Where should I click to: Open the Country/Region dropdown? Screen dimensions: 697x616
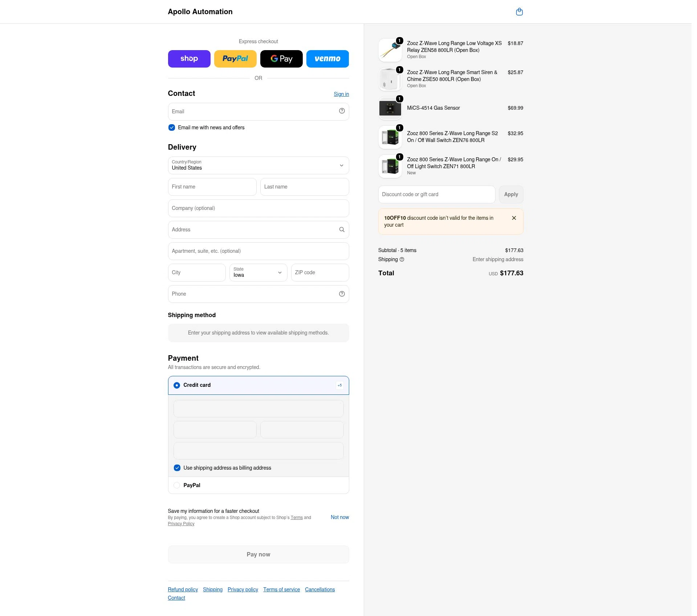258,166
